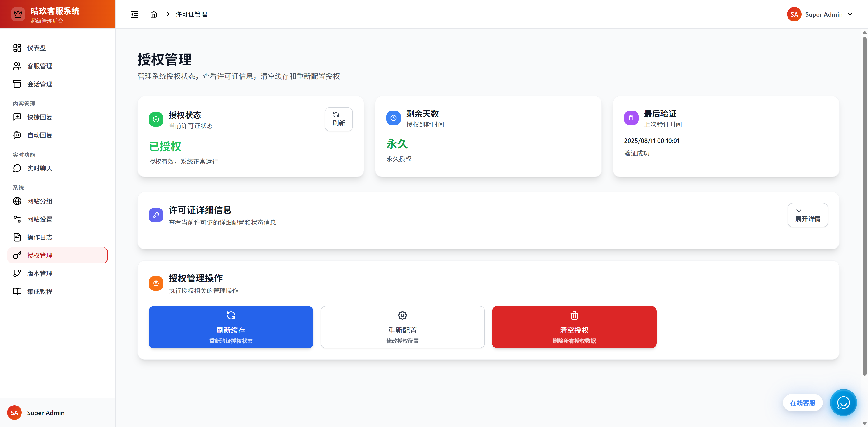Click the green authorization status icon
Screen dimensions: 868x427
click(156, 119)
